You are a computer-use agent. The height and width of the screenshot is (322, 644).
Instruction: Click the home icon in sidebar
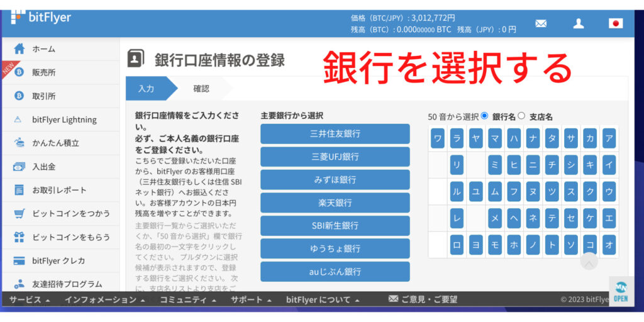pos(19,49)
